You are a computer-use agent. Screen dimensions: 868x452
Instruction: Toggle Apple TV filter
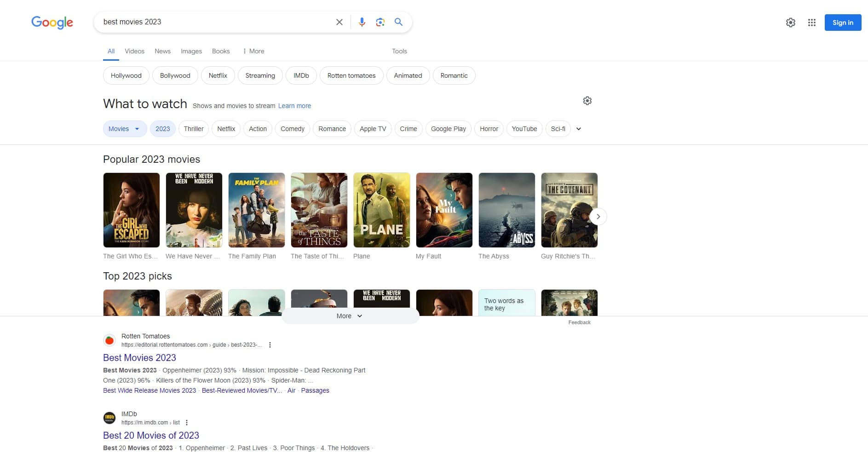373,129
